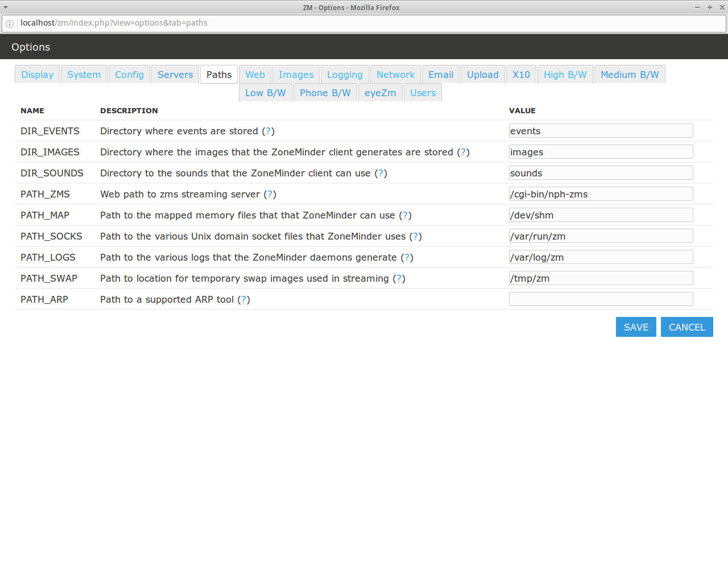Open the X10 tab

521,75
